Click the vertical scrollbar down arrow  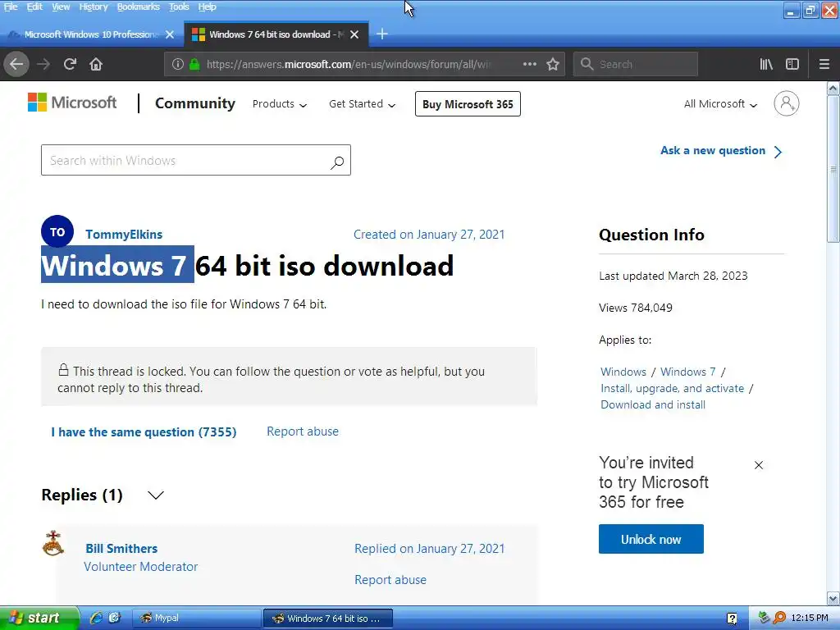tap(833, 598)
